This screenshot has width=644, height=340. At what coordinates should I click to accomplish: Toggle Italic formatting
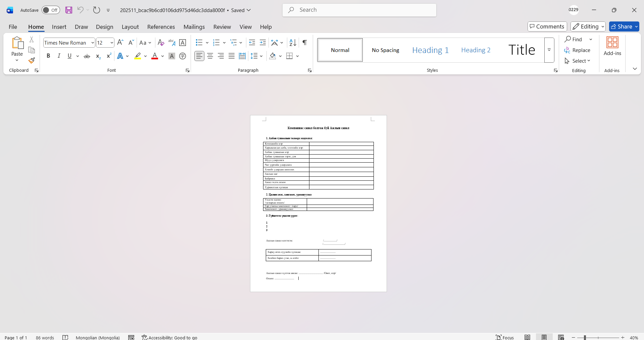coord(59,56)
